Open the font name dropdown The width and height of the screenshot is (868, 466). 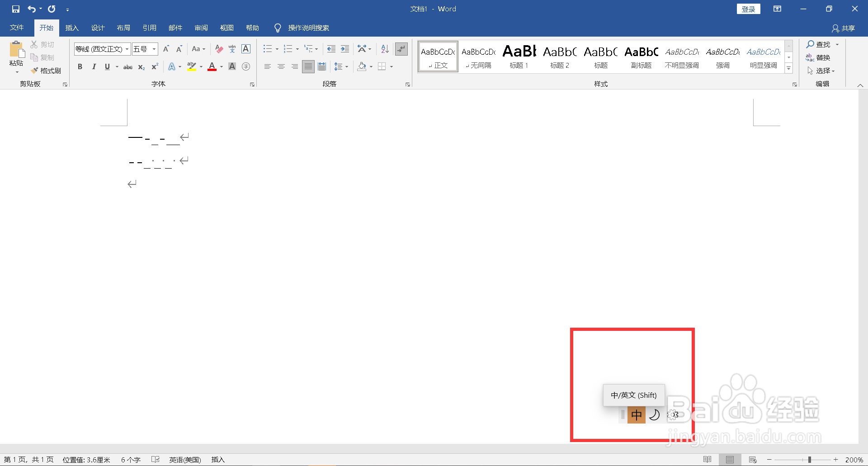click(x=127, y=49)
